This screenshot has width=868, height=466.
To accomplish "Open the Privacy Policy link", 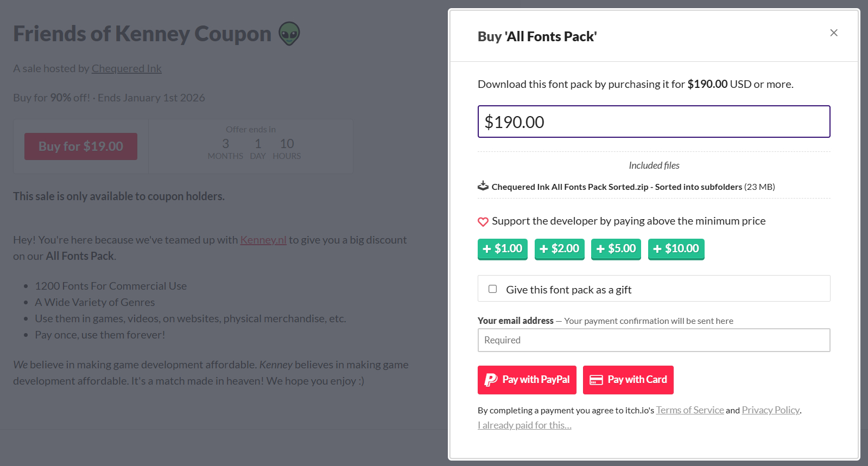I will pyautogui.click(x=770, y=410).
